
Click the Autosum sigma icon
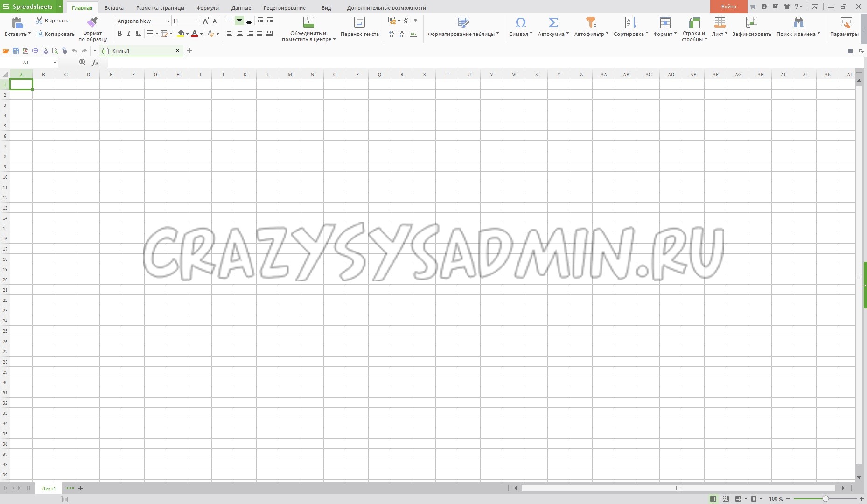tap(553, 22)
